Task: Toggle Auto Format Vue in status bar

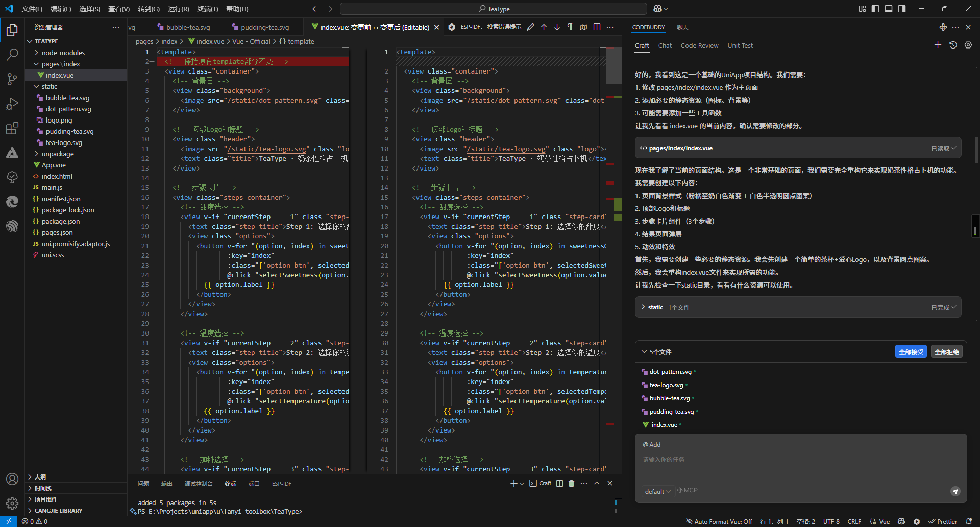Action: [x=719, y=521]
